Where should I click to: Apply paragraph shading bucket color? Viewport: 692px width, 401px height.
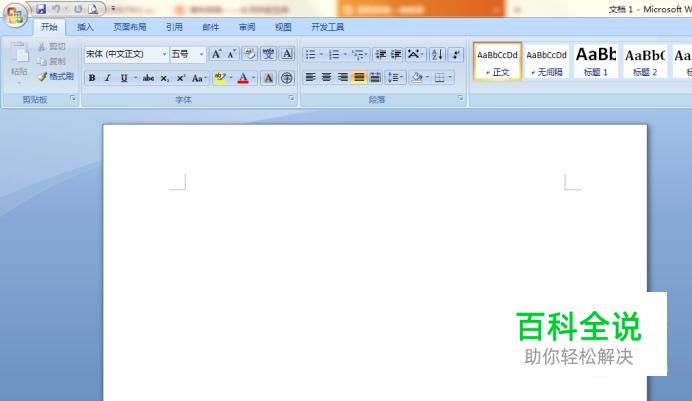pos(417,78)
